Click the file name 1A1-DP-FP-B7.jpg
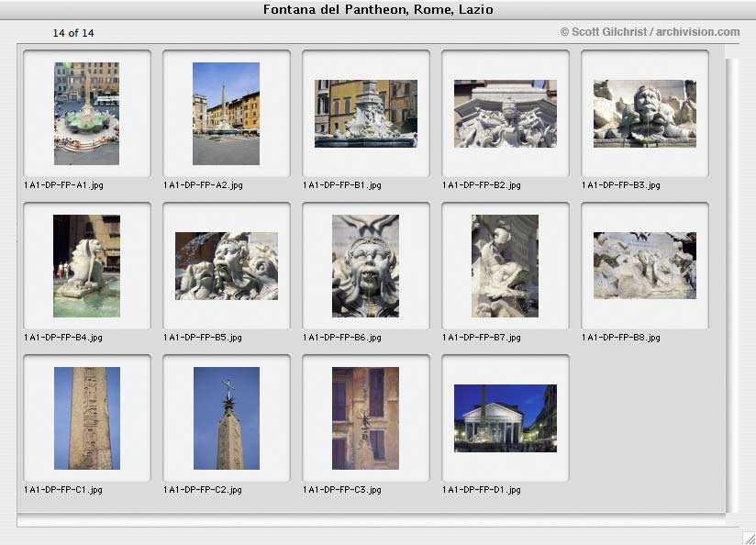 point(481,338)
